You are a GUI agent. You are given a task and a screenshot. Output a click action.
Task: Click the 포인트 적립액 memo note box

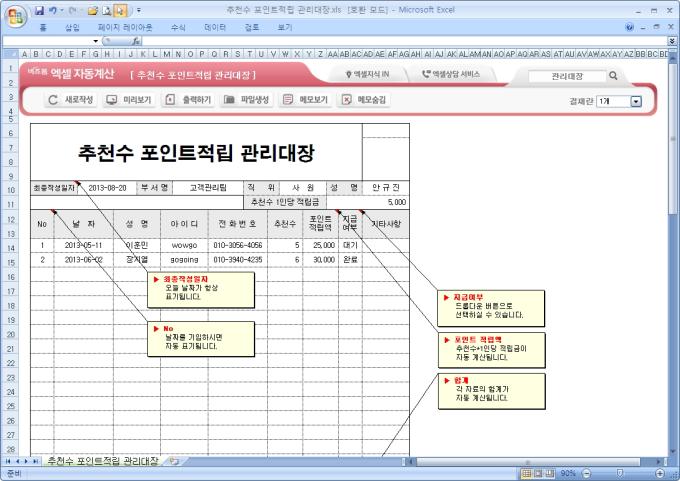tap(491, 350)
